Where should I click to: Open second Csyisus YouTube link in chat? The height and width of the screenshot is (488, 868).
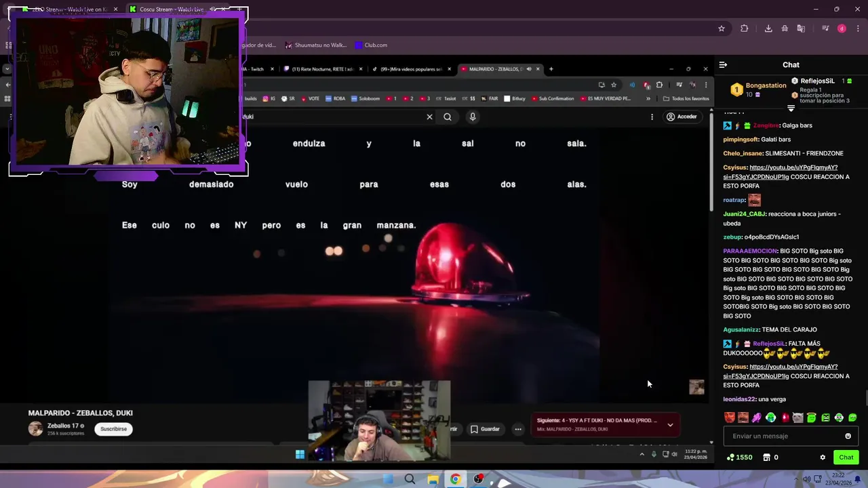click(780, 371)
